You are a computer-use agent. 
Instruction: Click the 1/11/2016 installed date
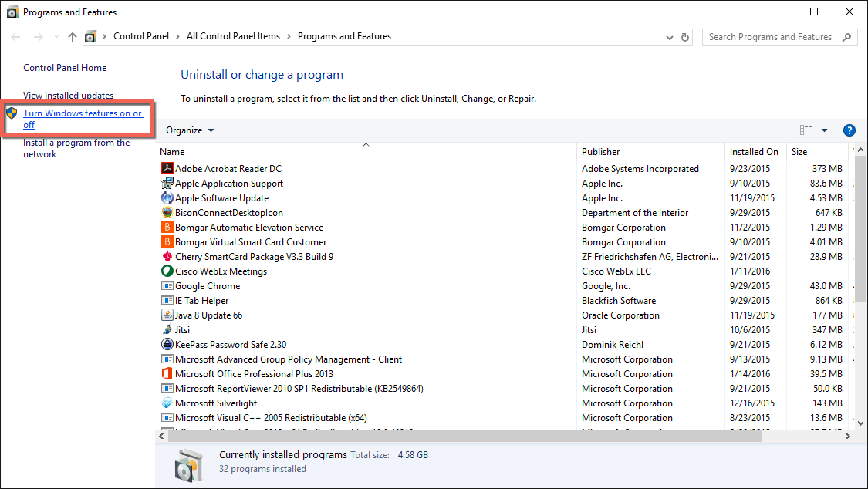click(x=749, y=271)
